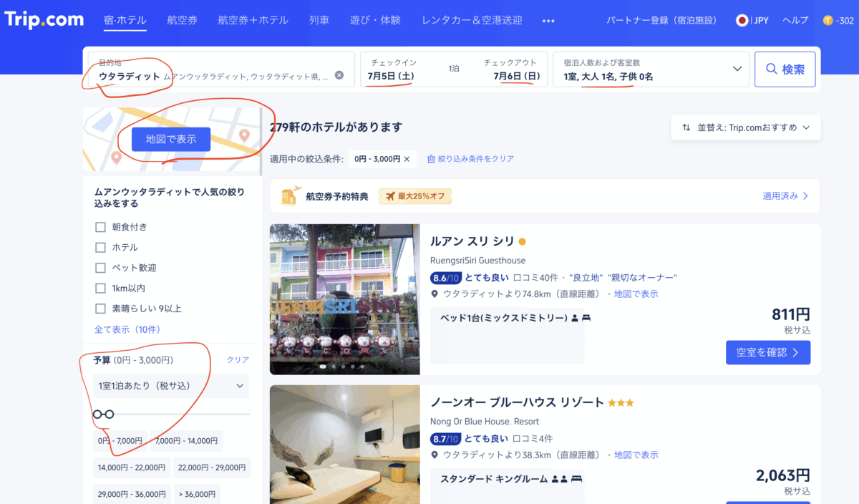Click the destination field showing ウタラディット
The image size is (859, 504).
(221, 69)
